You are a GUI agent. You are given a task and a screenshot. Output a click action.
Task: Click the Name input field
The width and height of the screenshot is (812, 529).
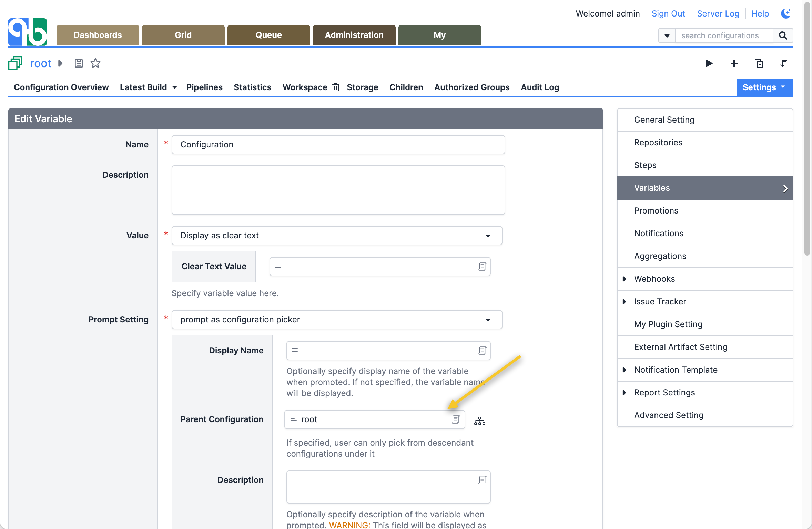338,145
